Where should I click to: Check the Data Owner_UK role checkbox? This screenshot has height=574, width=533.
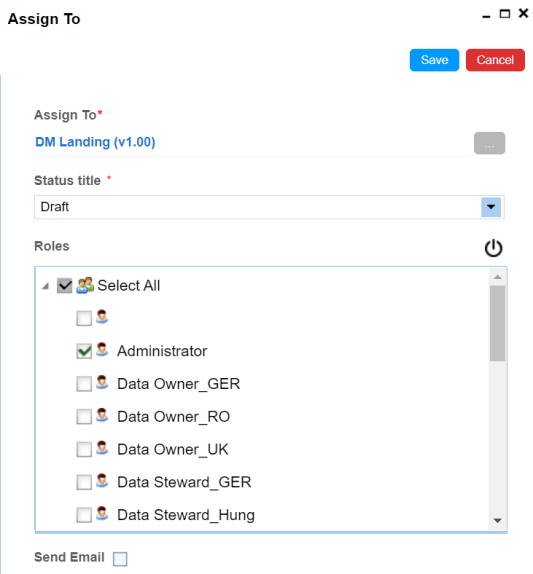coord(84,450)
